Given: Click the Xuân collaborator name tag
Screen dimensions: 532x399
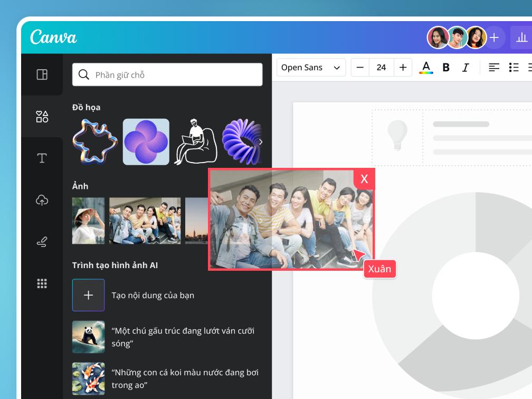Looking at the screenshot, I should click(379, 269).
